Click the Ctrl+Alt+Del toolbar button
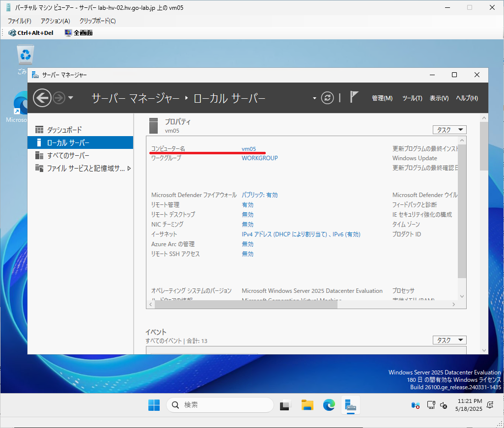Image resolution: width=504 pixels, height=428 pixels. coord(31,33)
